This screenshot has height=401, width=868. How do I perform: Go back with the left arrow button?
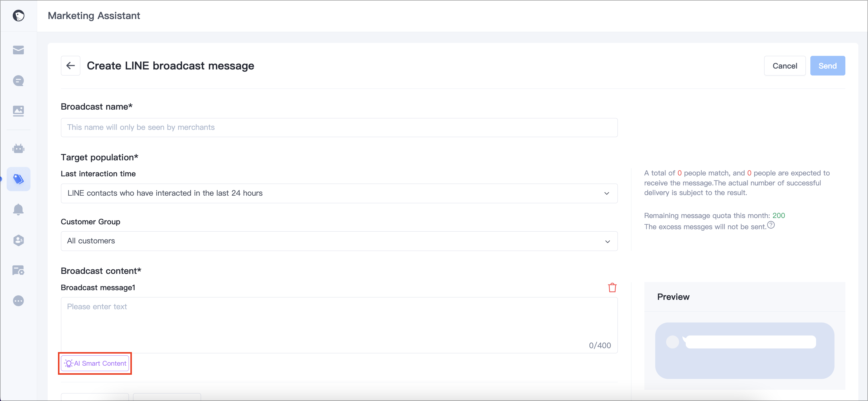click(x=70, y=66)
